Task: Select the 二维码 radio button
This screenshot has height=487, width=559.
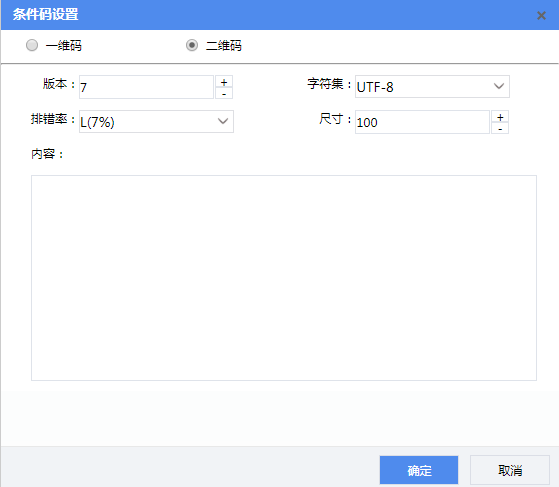Action: point(192,45)
